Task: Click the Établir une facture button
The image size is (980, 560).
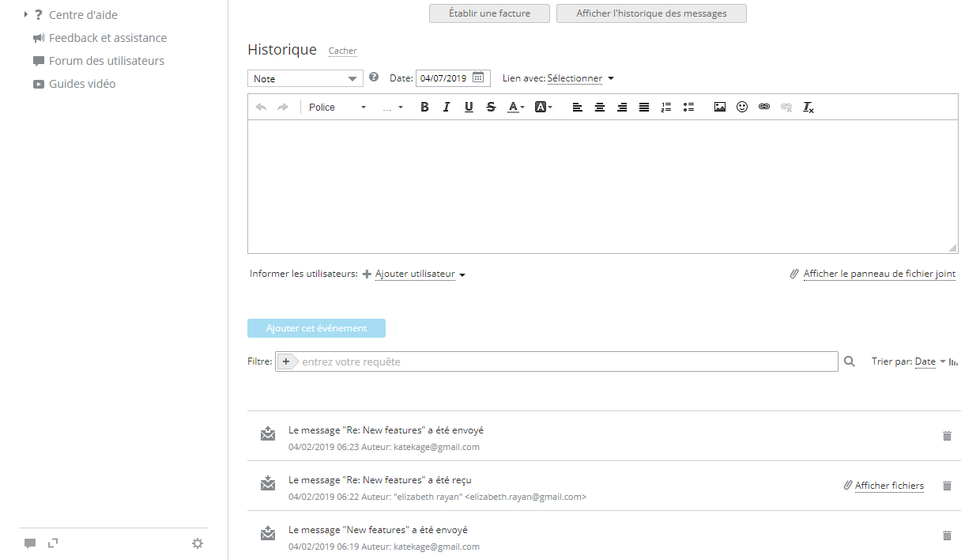Action: click(489, 13)
